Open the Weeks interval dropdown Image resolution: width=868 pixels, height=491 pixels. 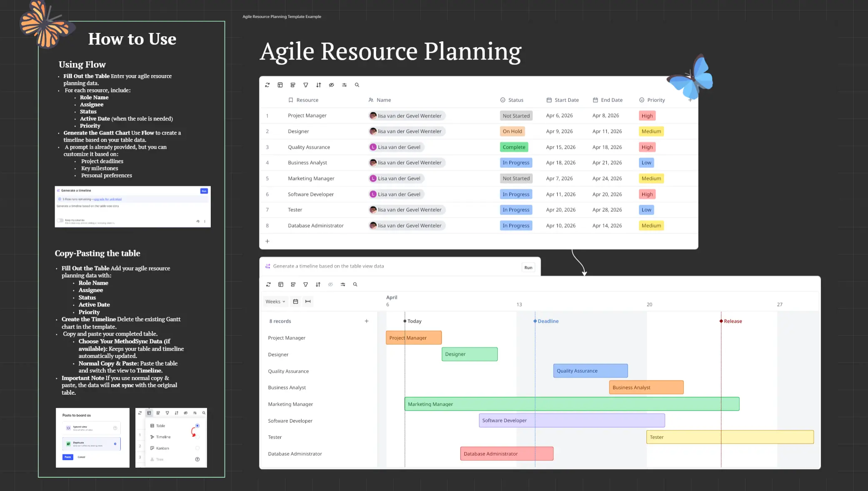point(275,301)
